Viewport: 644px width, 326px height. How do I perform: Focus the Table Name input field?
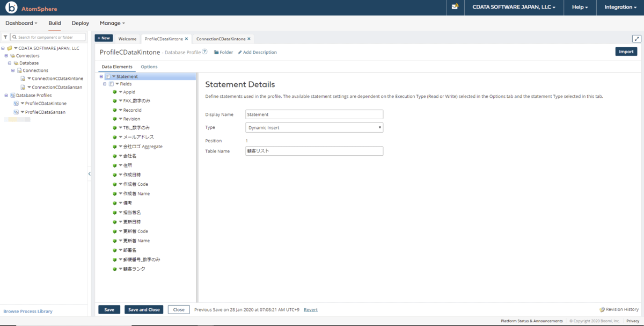click(x=314, y=151)
